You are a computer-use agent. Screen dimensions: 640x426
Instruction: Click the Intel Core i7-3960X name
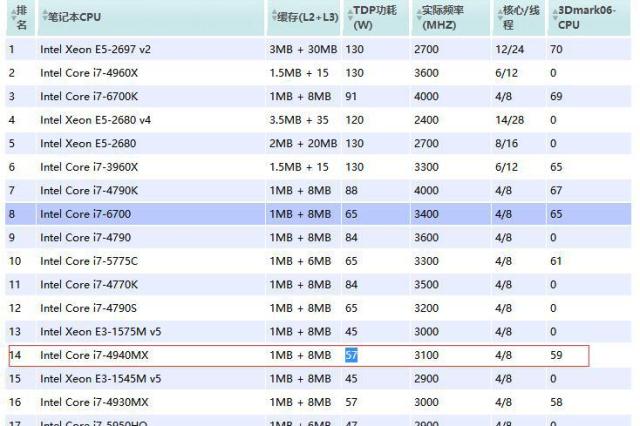[89, 167]
